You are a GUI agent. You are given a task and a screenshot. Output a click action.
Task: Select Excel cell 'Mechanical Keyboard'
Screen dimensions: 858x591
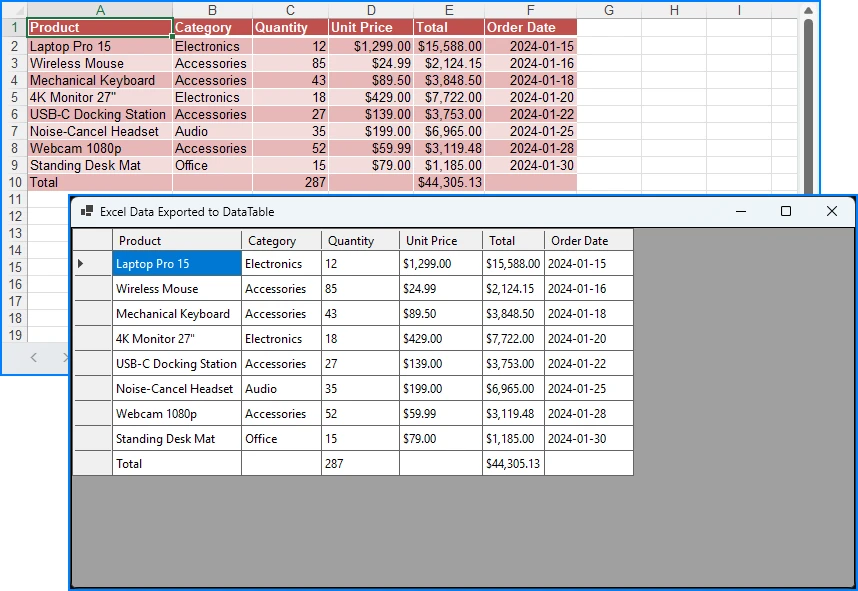(x=100, y=80)
